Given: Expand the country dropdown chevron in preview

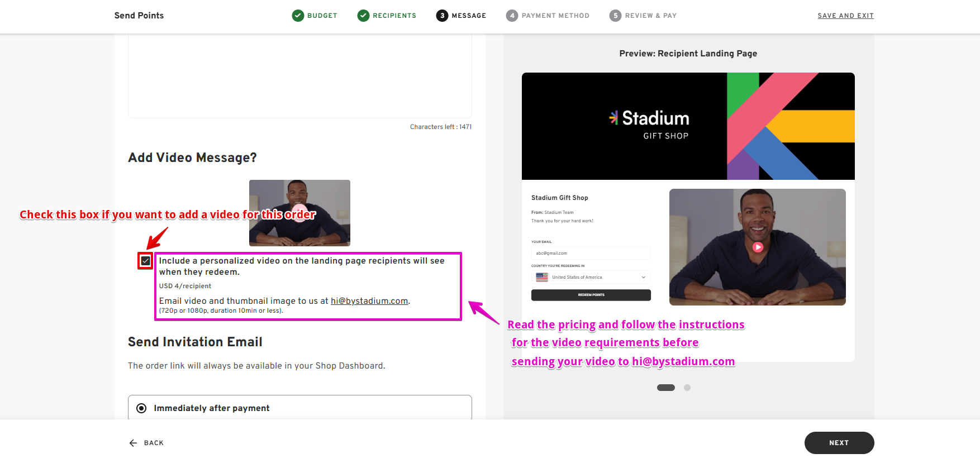Looking at the screenshot, I should [x=643, y=277].
